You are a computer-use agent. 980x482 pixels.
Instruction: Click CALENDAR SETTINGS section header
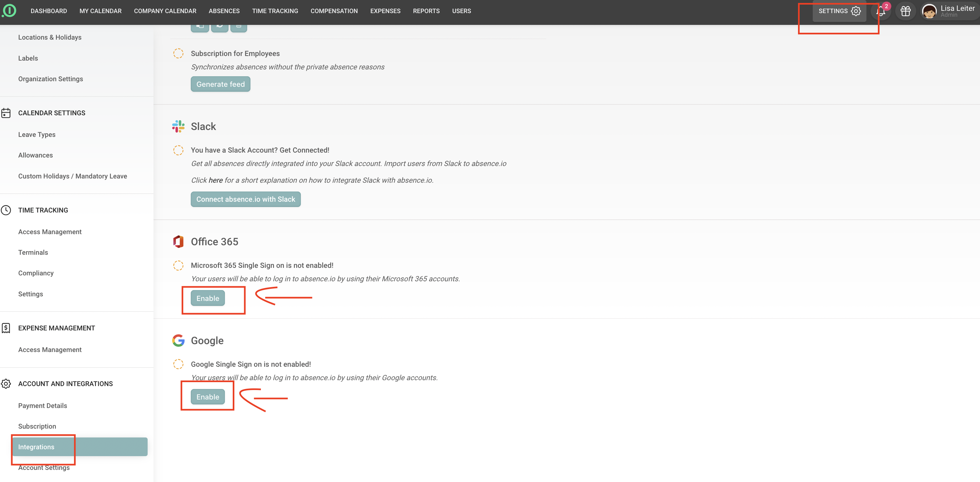point(52,113)
